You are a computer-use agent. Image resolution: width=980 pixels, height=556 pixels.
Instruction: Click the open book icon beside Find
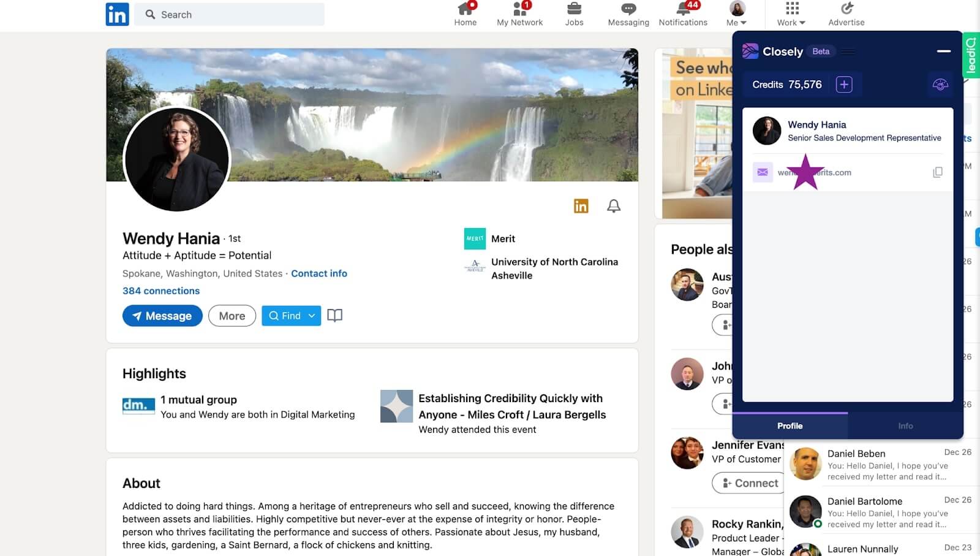click(334, 316)
